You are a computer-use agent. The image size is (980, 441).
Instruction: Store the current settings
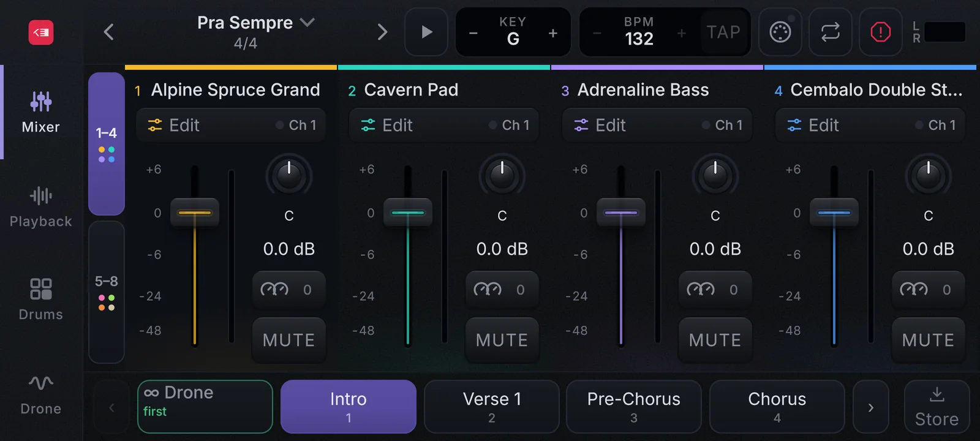[x=937, y=407]
